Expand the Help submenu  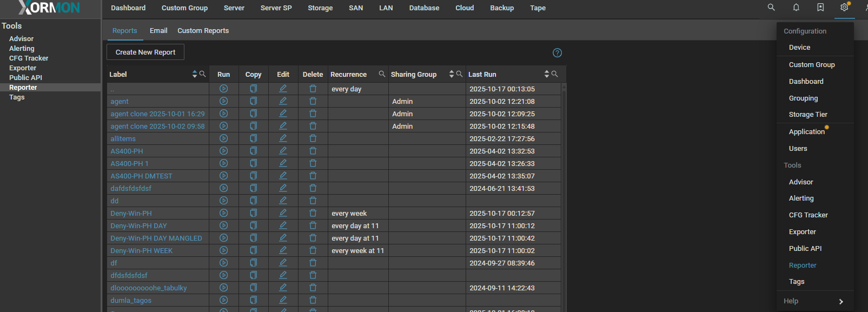pyautogui.click(x=841, y=301)
